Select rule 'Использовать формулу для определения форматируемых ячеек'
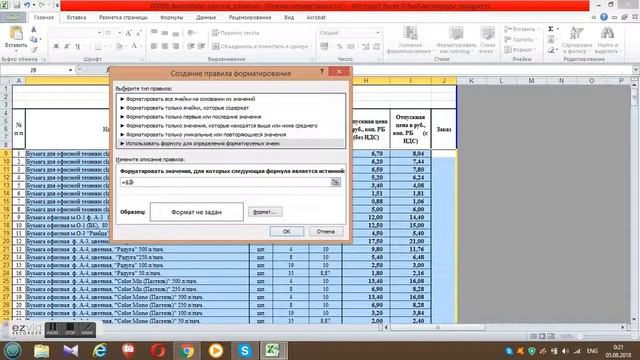 click(x=231, y=143)
